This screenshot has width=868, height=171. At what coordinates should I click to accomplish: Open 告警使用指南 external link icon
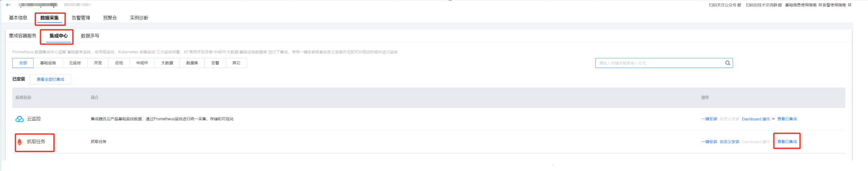(850, 5)
